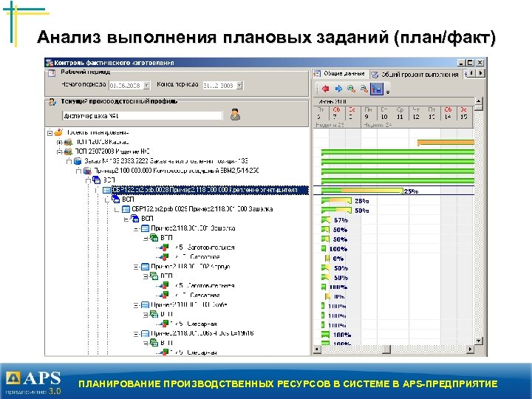The image size is (532, 399).
Task: Select the Ось L=19h16 row text
Action: coord(202,334)
